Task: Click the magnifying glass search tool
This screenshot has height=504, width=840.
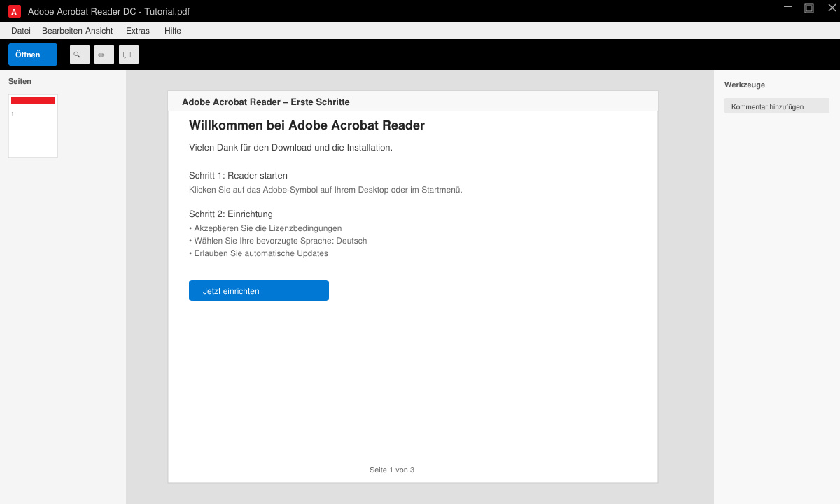Action: point(80,55)
